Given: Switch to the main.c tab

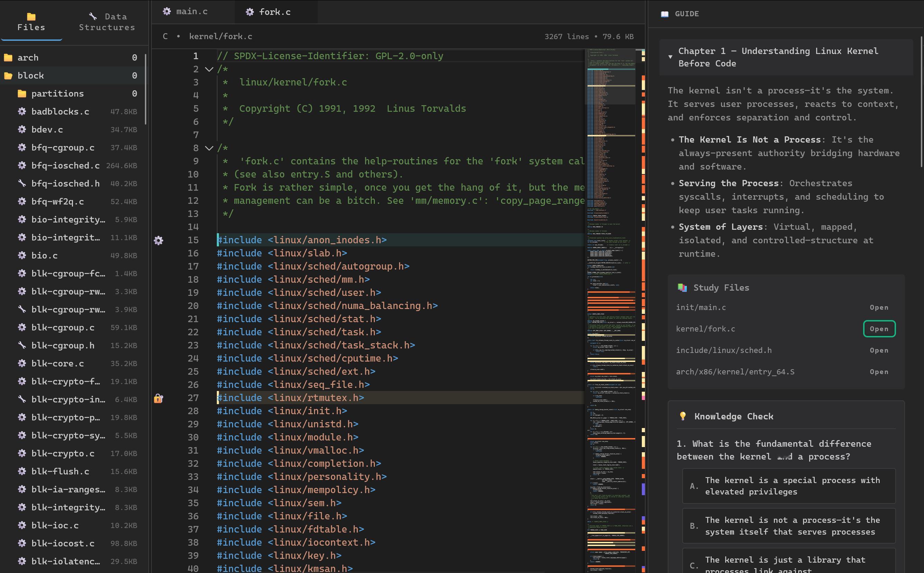Looking at the screenshot, I should [x=192, y=11].
